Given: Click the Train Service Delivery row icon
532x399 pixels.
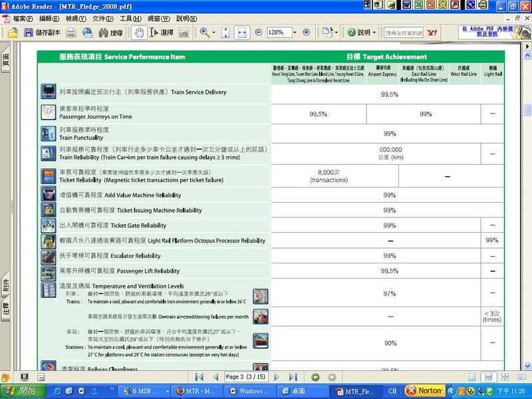Looking at the screenshot, I should click(x=48, y=92).
